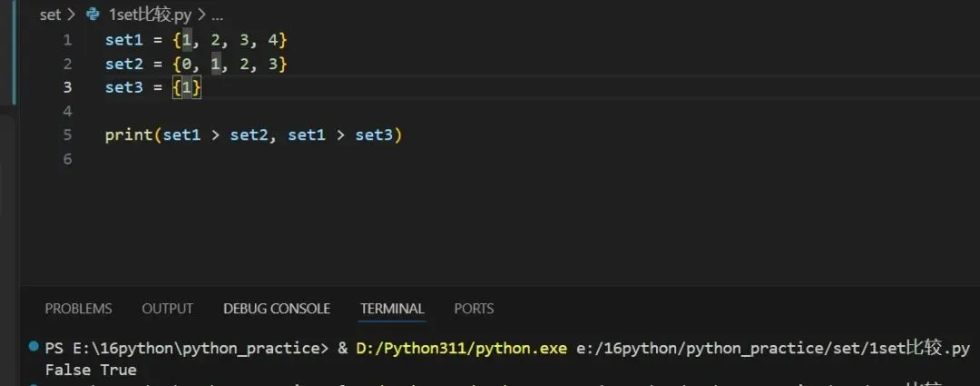Click the D:/Python311/python.exe path in terminal
The width and height of the screenshot is (980, 386).
pyautogui.click(x=461, y=348)
